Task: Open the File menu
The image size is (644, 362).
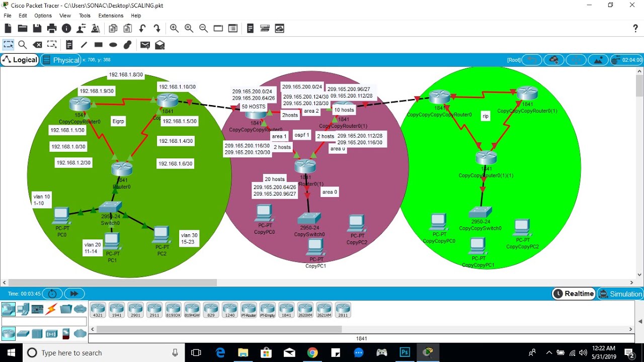Action: pyautogui.click(x=8, y=16)
